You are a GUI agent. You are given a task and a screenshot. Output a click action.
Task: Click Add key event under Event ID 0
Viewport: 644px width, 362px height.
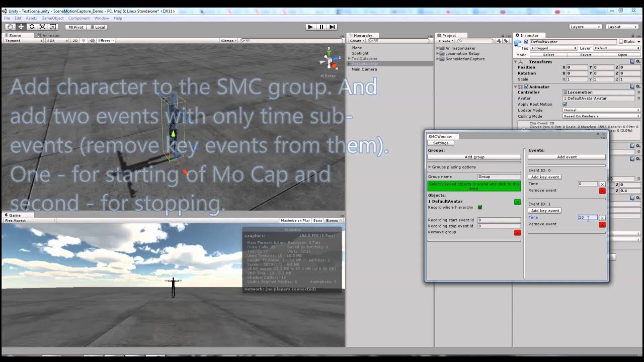coord(545,177)
